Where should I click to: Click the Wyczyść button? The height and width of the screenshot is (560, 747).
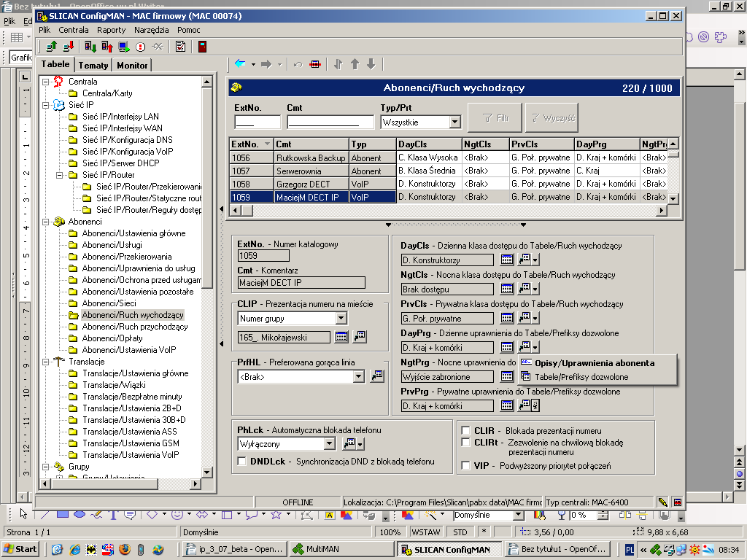551,117
